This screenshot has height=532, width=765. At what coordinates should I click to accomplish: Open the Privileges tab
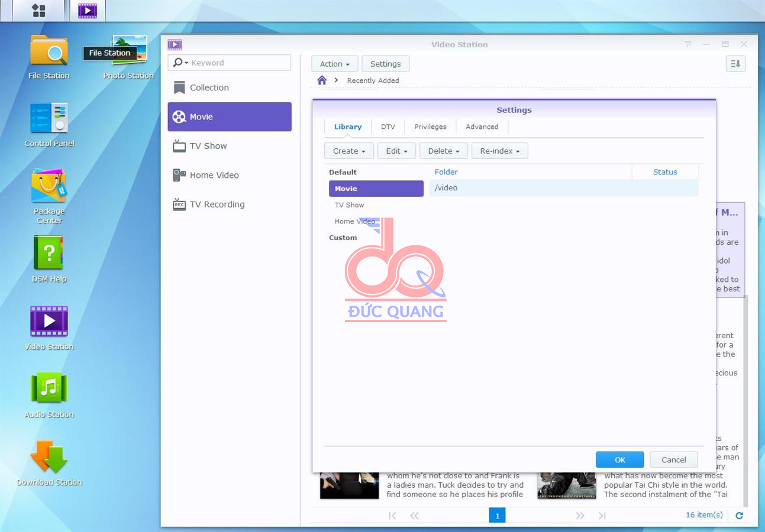tap(430, 126)
